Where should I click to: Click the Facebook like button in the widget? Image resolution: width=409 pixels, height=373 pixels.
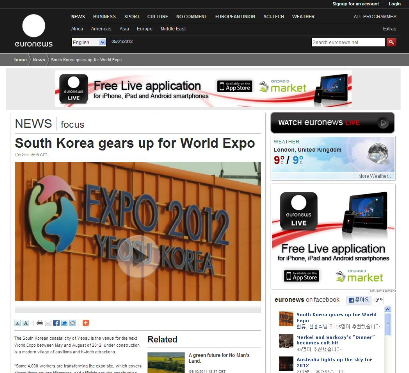pyautogui.click(x=359, y=300)
